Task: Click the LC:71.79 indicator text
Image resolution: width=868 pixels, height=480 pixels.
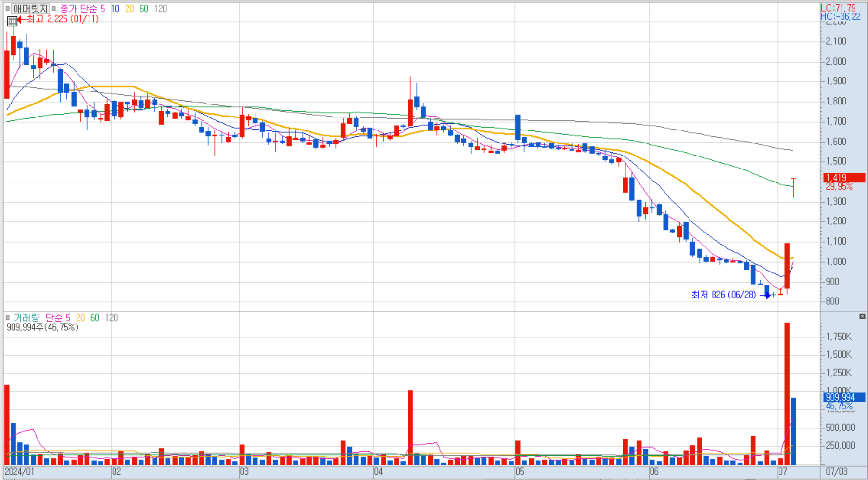Action: [838, 8]
